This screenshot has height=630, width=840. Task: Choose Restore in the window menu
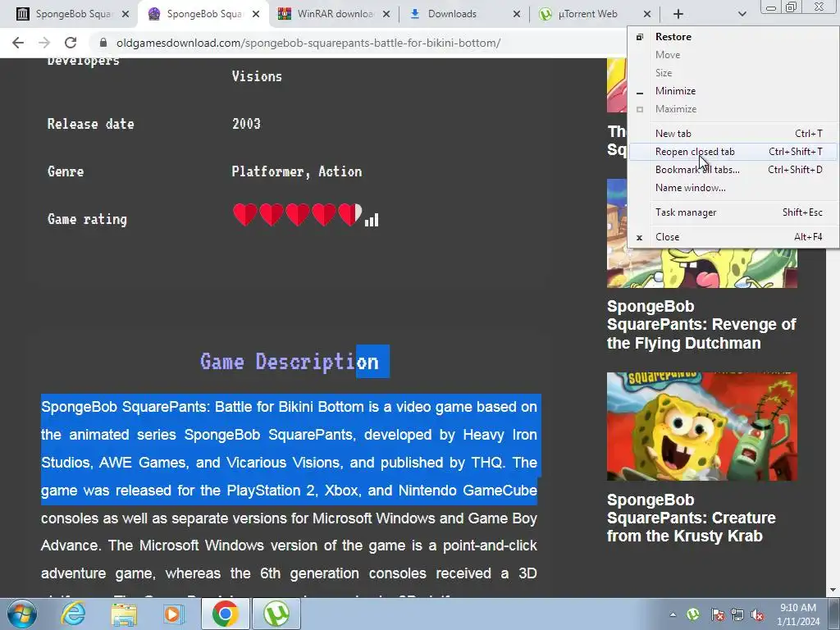click(x=733, y=36)
